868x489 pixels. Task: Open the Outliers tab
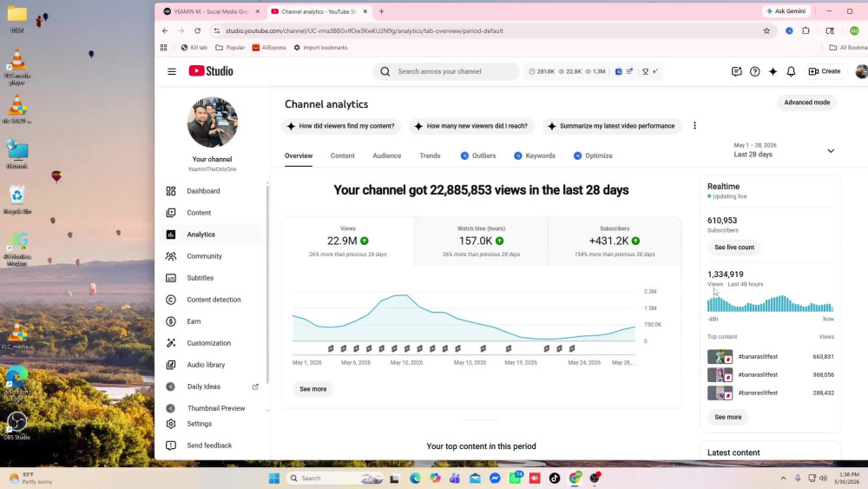(478, 155)
